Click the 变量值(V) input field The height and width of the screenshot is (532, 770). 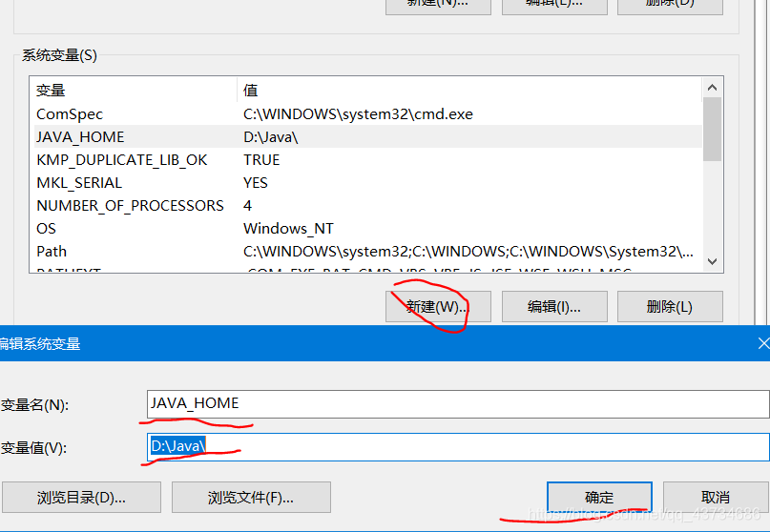pos(458,446)
